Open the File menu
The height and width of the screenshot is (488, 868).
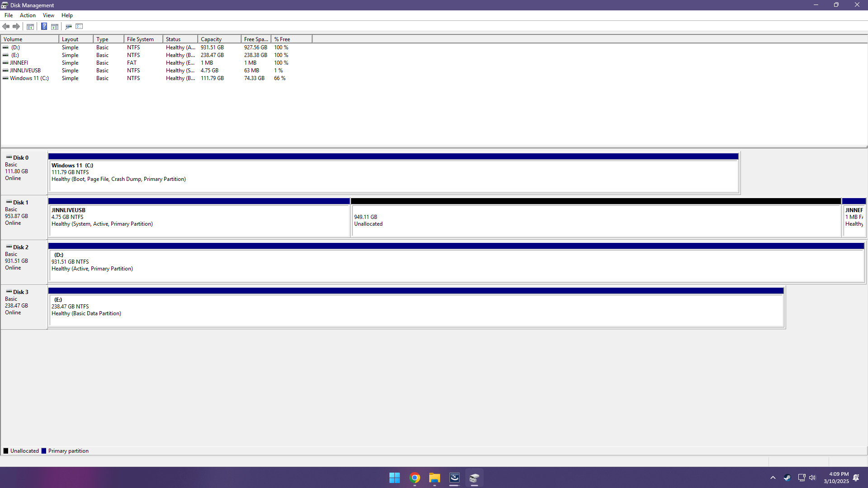pyautogui.click(x=9, y=15)
